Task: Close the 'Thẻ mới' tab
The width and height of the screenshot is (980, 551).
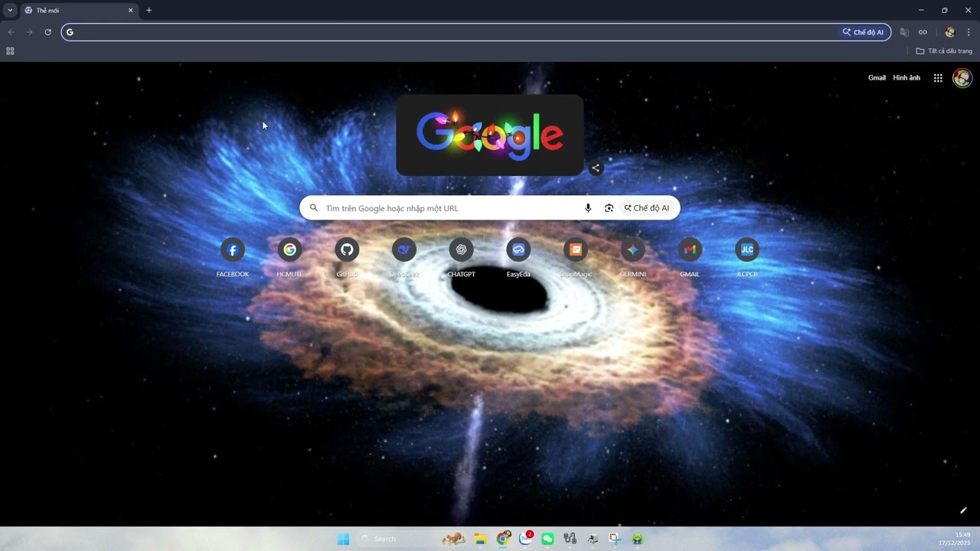Action: (130, 11)
